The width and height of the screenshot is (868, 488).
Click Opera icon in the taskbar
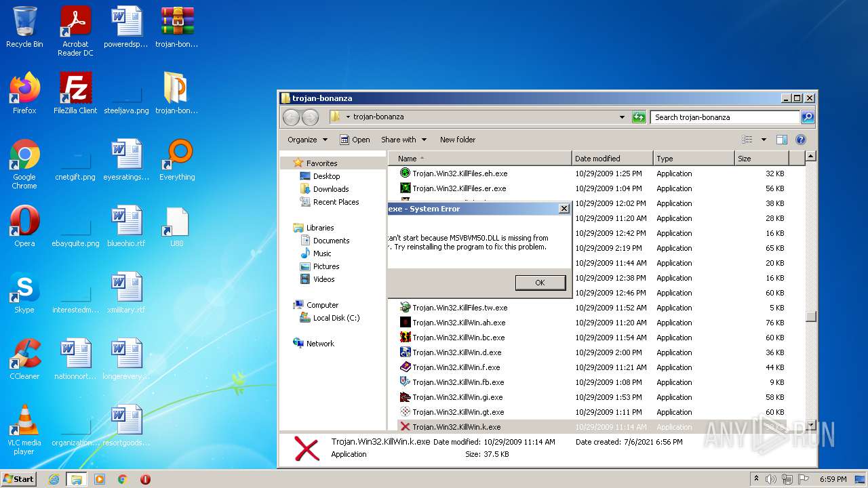(145, 479)
